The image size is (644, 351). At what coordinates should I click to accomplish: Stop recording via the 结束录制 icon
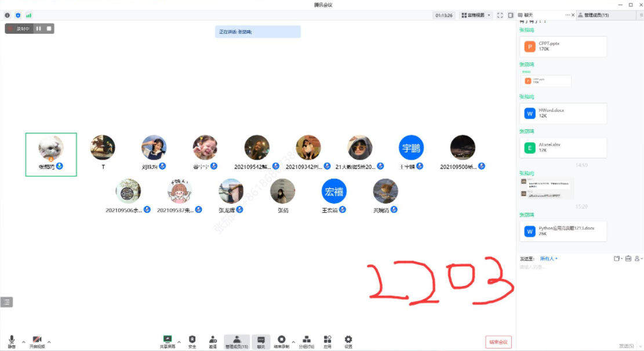tap(281, 342)
